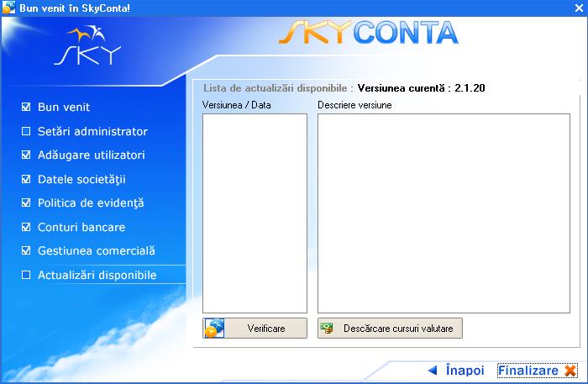The width and height of the screenshot is (588, 384).
Task: Select Actualizări disponibile step label
Action: tap(97, 275)
